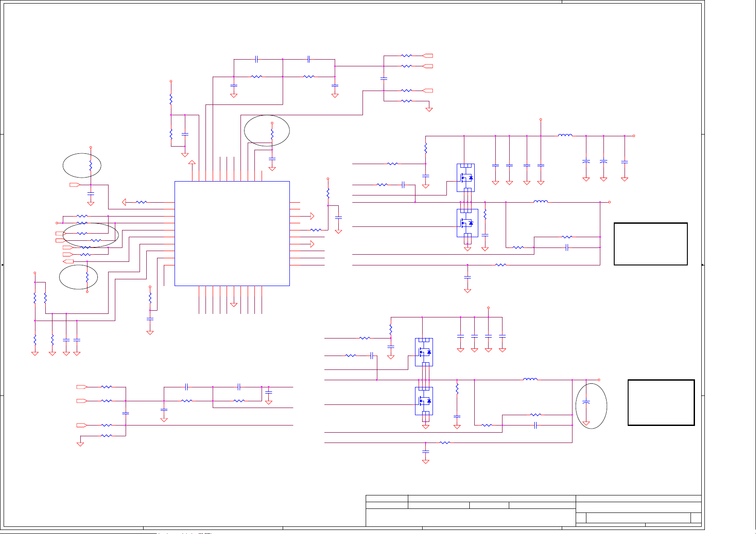This screenshot has width=756, height=534.
Task: Select the wide ellipse circling two left-side resistors
Action: (91, 235)
